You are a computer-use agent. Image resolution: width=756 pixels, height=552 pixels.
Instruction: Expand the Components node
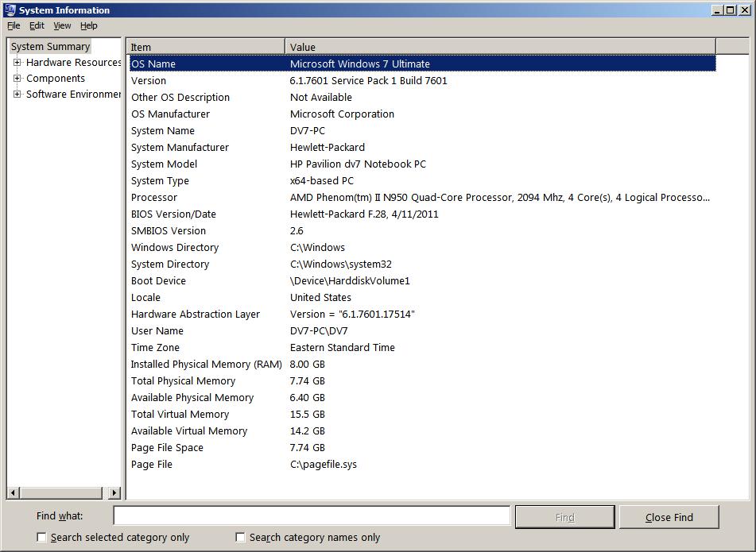click(17, 78)
